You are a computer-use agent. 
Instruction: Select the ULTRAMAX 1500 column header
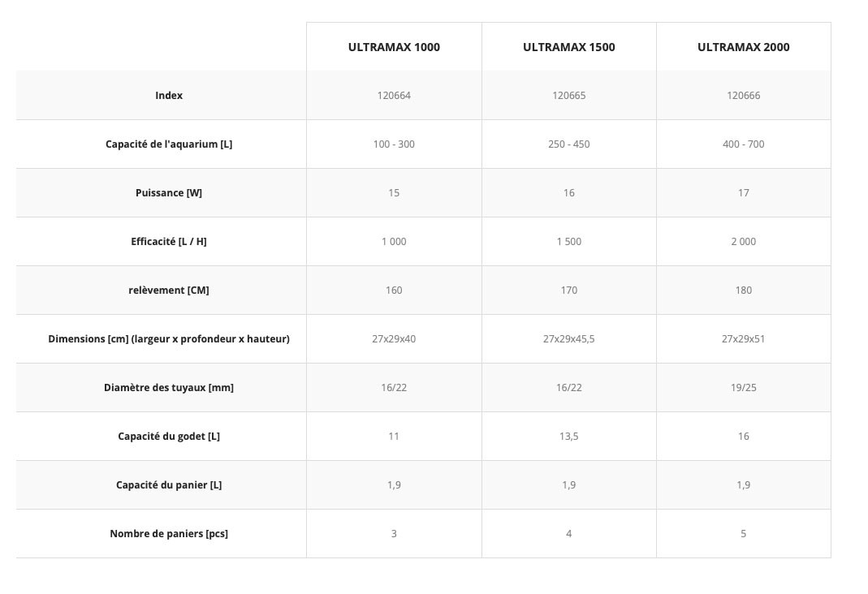click(568, 47)
